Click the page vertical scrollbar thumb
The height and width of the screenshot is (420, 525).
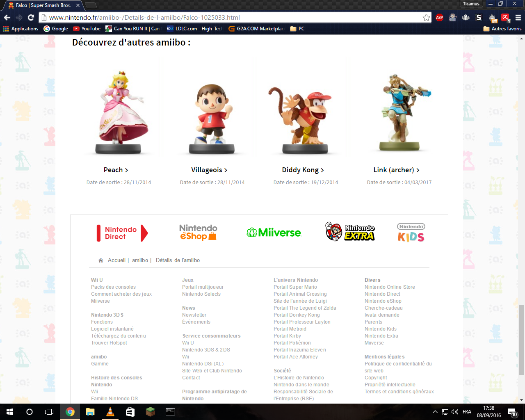(x=521, y=340)
